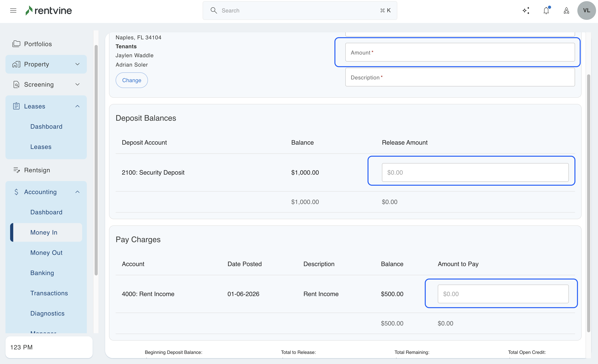The width and height of the screenshot is (598, 364).
Task: Open the AI sparkle assistant icon
Action: pos(526,11)
